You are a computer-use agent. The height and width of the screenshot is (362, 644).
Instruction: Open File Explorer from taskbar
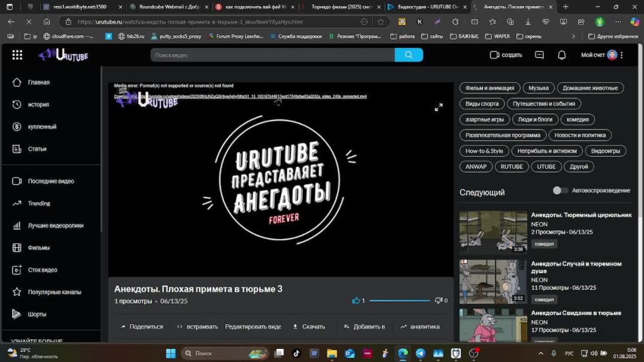click(x=332, y=353)
